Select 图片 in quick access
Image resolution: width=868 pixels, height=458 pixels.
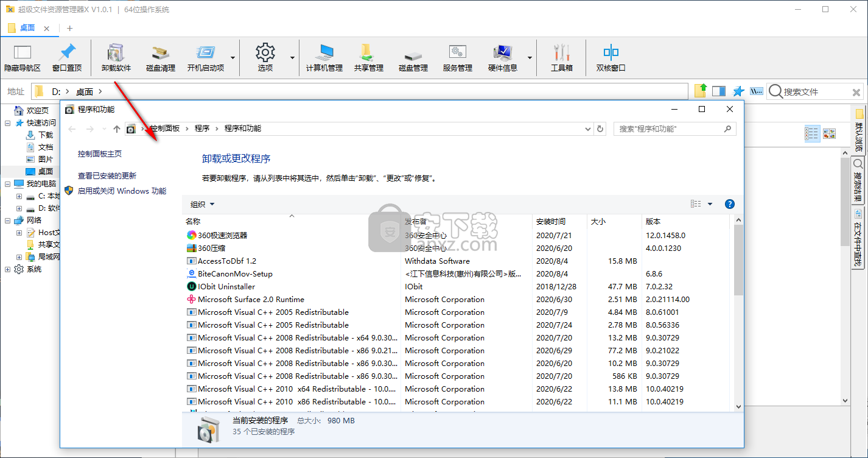(x=46, y=159)
